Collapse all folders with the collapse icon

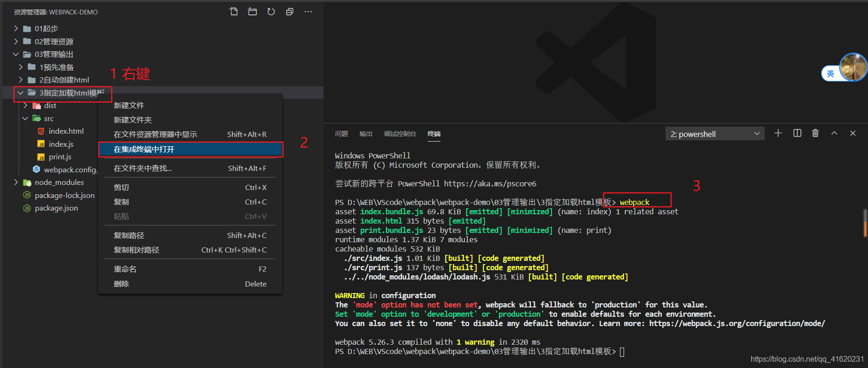[289, 12]
